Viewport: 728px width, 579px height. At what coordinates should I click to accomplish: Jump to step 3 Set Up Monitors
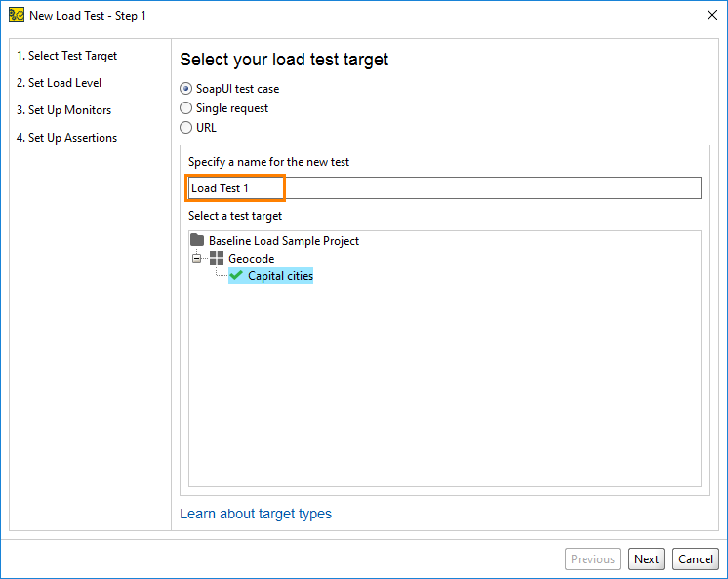tap(64, 110)
